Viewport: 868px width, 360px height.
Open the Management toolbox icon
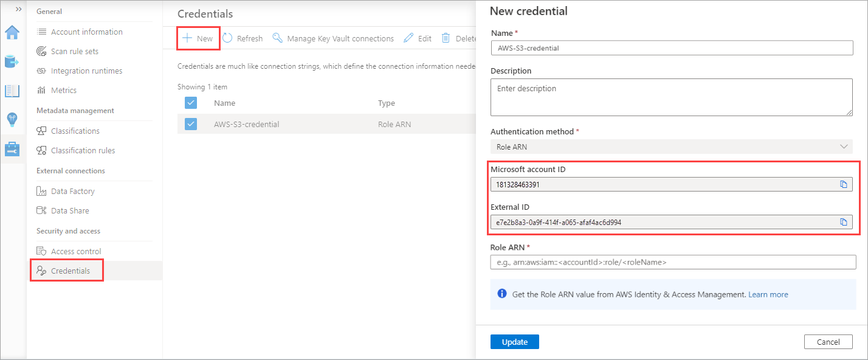[12, 148]
